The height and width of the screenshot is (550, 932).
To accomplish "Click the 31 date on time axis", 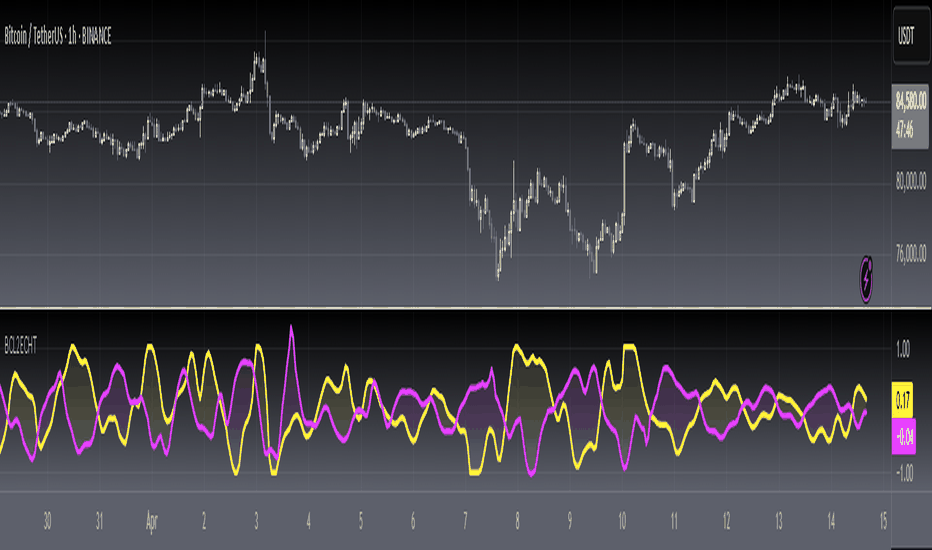I will 99,521.
